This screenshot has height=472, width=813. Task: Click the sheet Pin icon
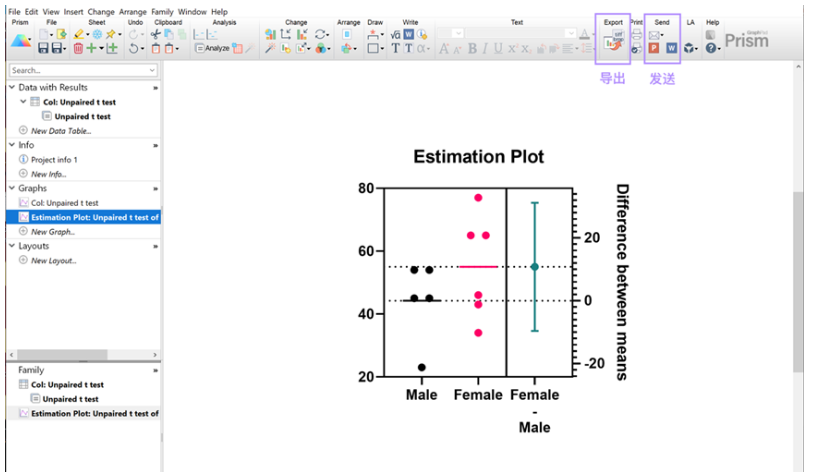[110, 34]
